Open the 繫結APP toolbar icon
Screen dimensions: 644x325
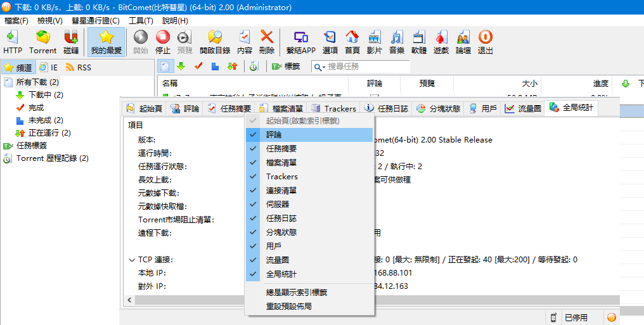click(301, 42)
